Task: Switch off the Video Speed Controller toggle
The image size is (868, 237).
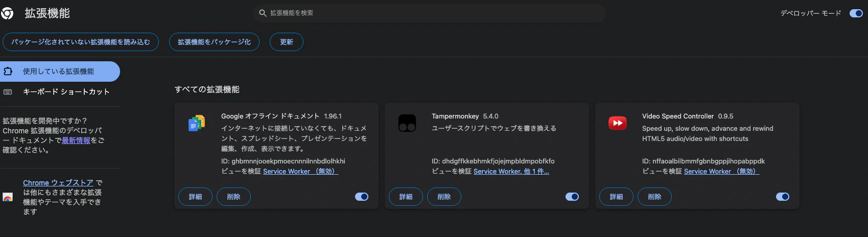Action: tap(783, 197)
